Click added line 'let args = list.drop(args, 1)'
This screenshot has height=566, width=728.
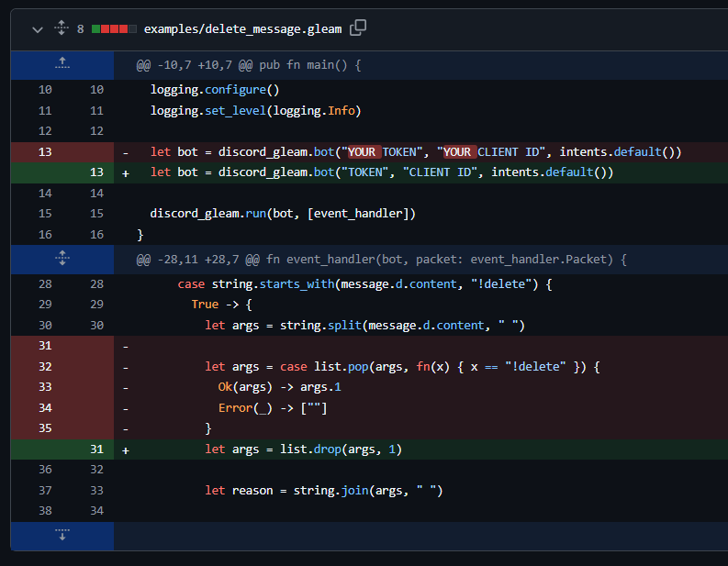(x=304, y=449)
